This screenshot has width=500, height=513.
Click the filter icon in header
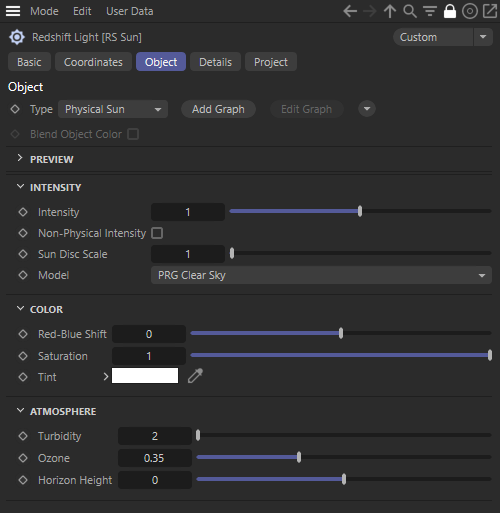tap(430, 11)
